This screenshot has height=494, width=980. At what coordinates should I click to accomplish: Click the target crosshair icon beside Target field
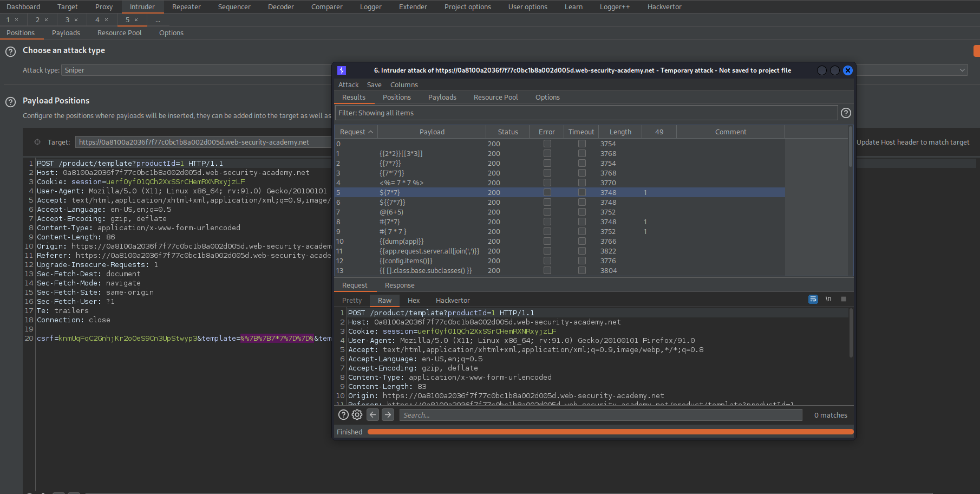[37, 142]
